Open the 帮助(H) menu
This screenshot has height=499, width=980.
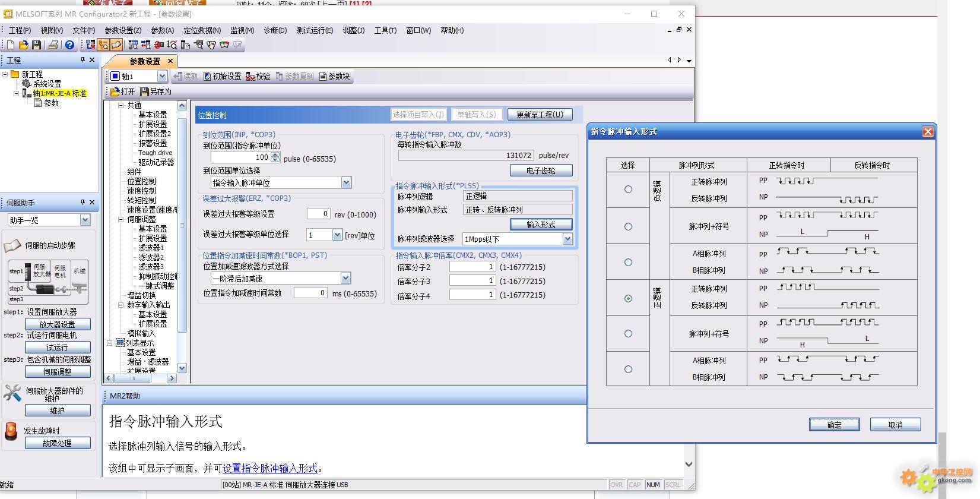[452, 30]
